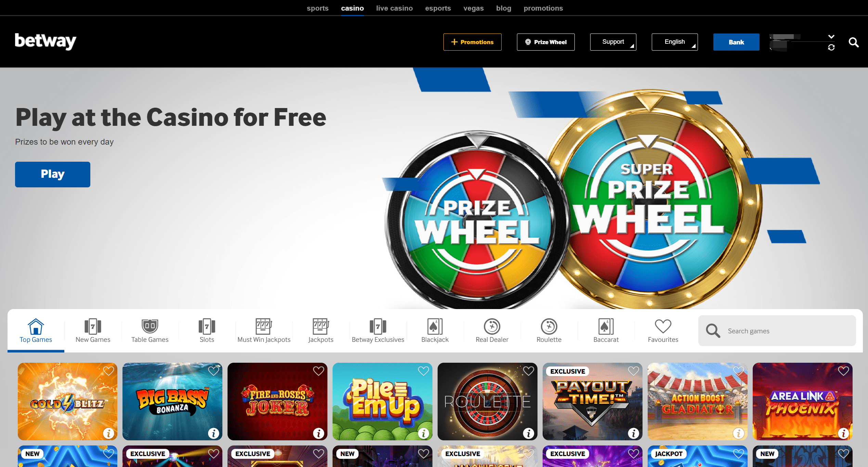
Task: Open the Roulette category icon
Action: click(549, 326)
